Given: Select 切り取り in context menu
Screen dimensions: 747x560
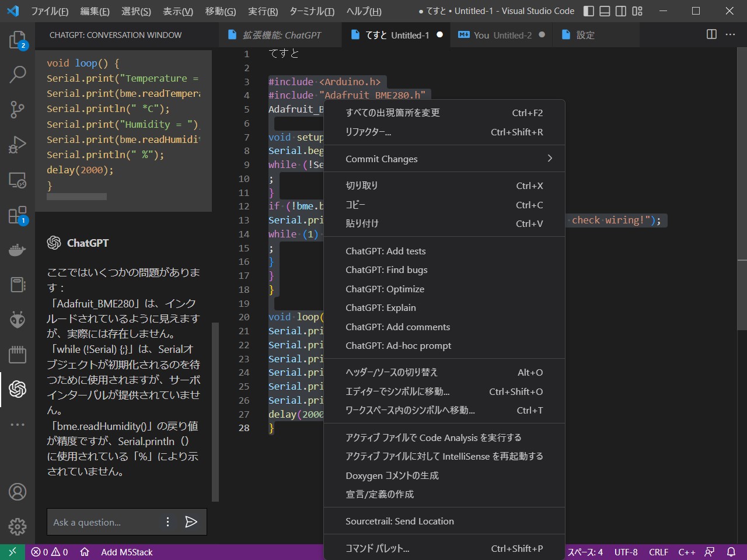Looking at the screenshot, I should [x=445, y=185].
